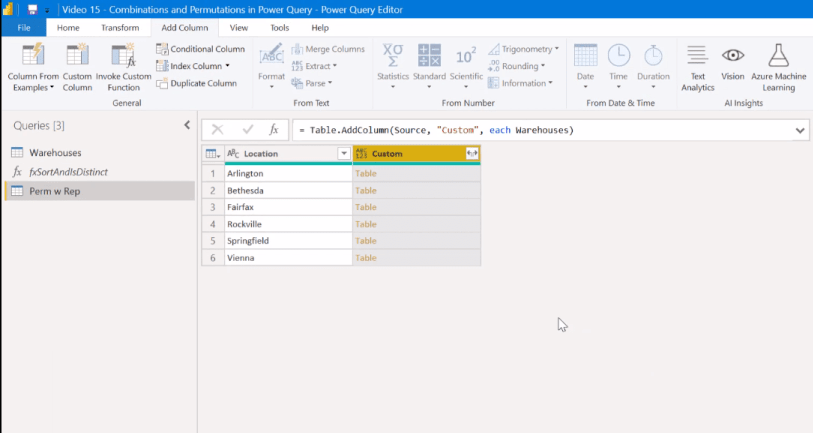Open Quick Access Toolbar dropdown arrow
The height and width of the screenshot is (433, 813).
(x=47, y=10)
